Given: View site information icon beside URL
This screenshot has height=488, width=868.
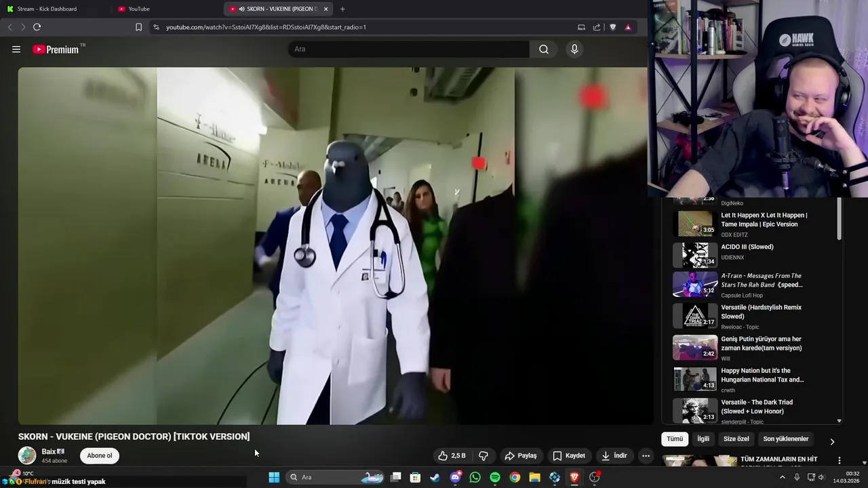Looking at the screenshot, I should (x=156, y=27).
